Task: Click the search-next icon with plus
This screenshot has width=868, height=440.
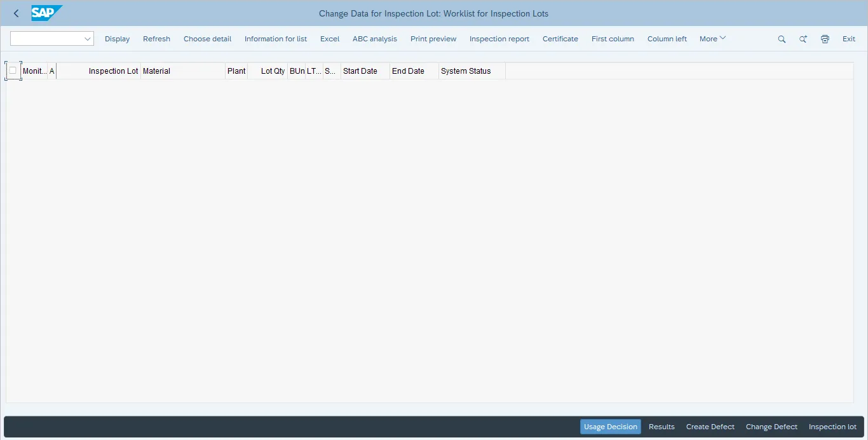Action: click(803, 39)
